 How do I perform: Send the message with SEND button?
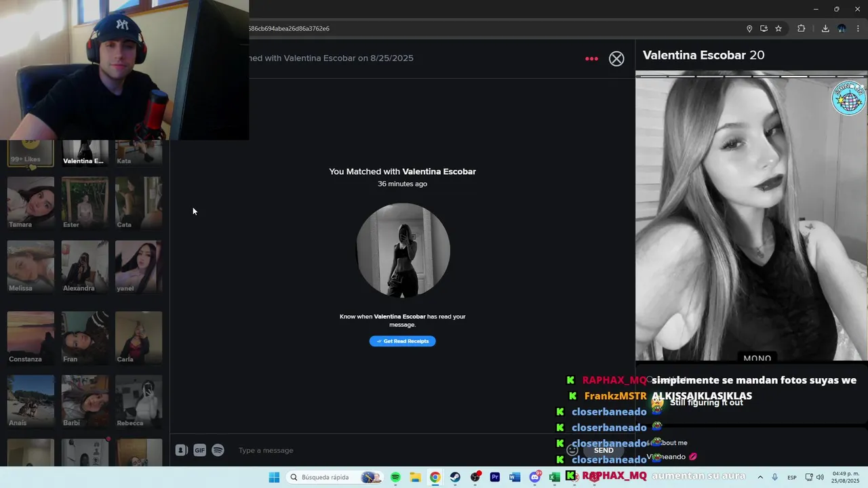[604, 450]
